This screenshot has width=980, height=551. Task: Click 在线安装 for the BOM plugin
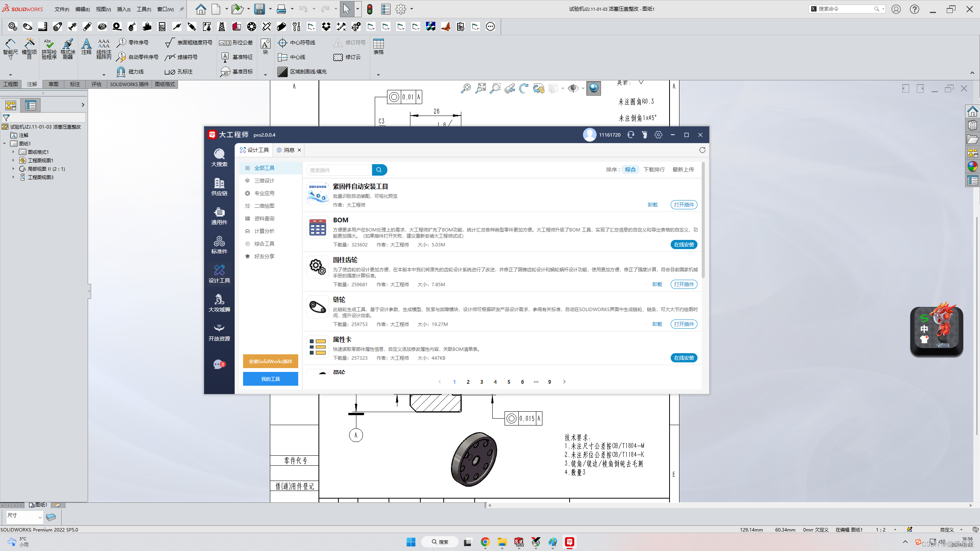tap(684, 245)
